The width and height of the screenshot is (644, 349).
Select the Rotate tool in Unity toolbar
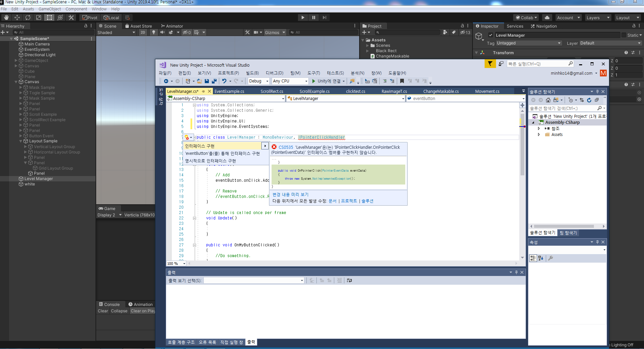tap(28, 18)
